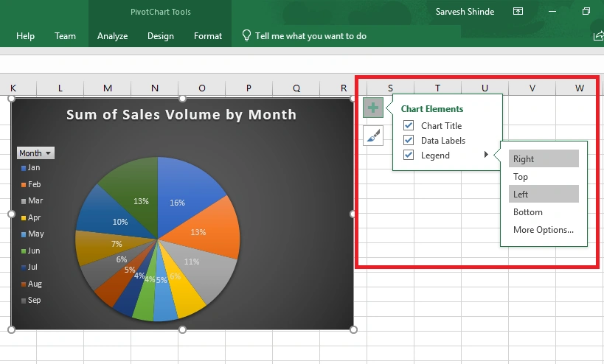Minimize the Excel window
Screen dimensions: 604x364
click(552, 11)
